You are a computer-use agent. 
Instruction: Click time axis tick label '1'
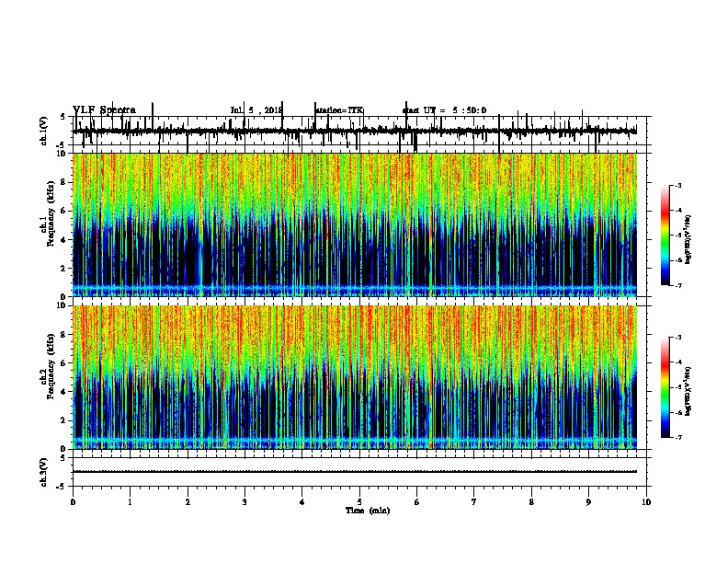(x=130, y=502)
